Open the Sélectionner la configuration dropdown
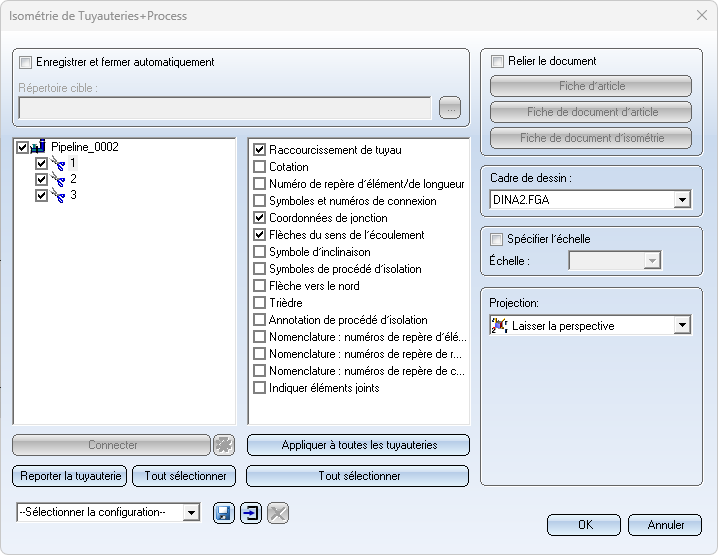The width and height of the screenshot is (718, 555). [191, 512]
